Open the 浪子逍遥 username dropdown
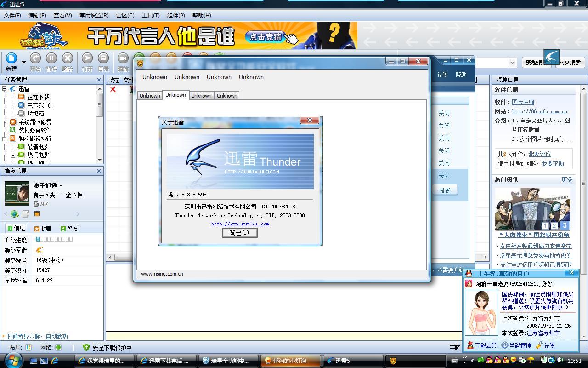588x368 pixels. 61,186
